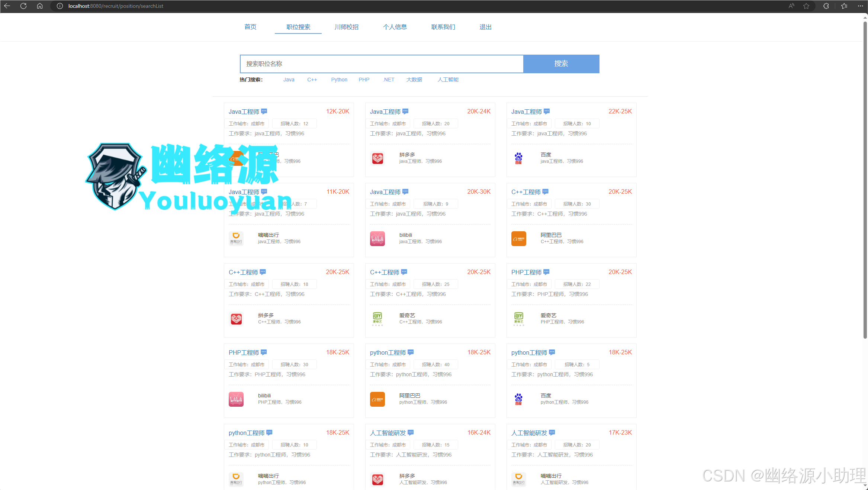Open Java工程师 title with 20K-24K salary
The width and height of the screenshot is (868, 490).
click(385, 112)
